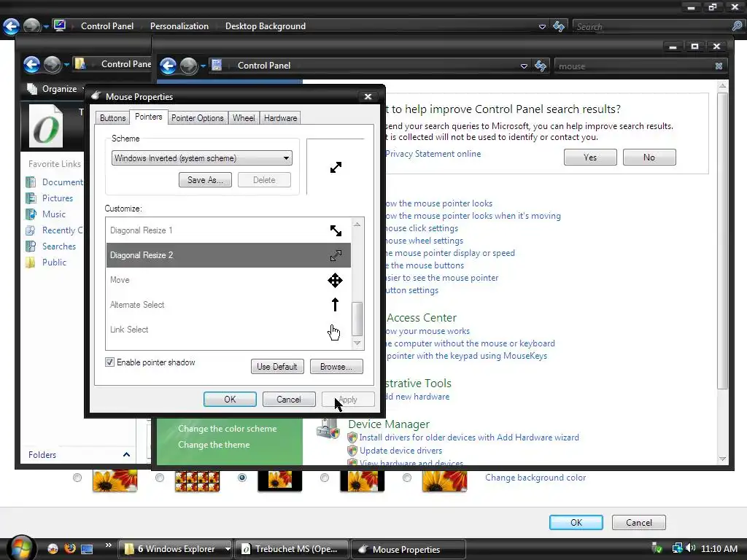Switch to the Hardware tab
Image resolution: width=747 pixels, height=560 pixels.
click(x=281, y=118)
